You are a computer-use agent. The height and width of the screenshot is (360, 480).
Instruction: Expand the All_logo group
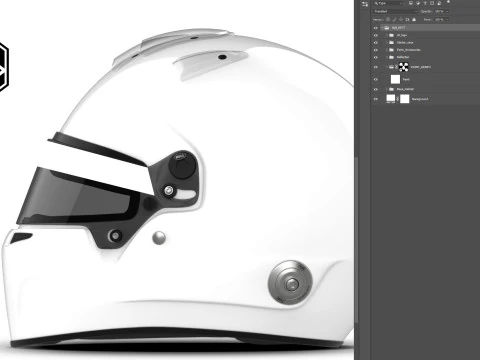point(387,35)
